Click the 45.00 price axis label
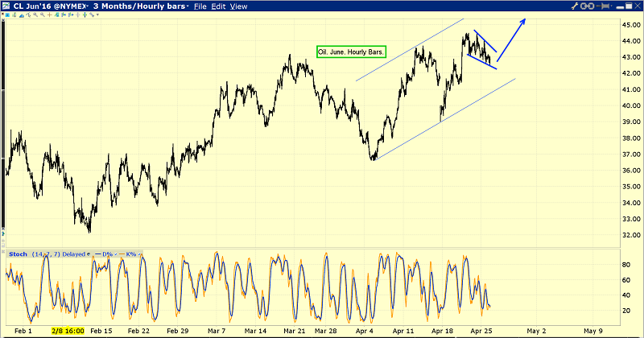Screen dimensions: 644x338 (631, 25)
